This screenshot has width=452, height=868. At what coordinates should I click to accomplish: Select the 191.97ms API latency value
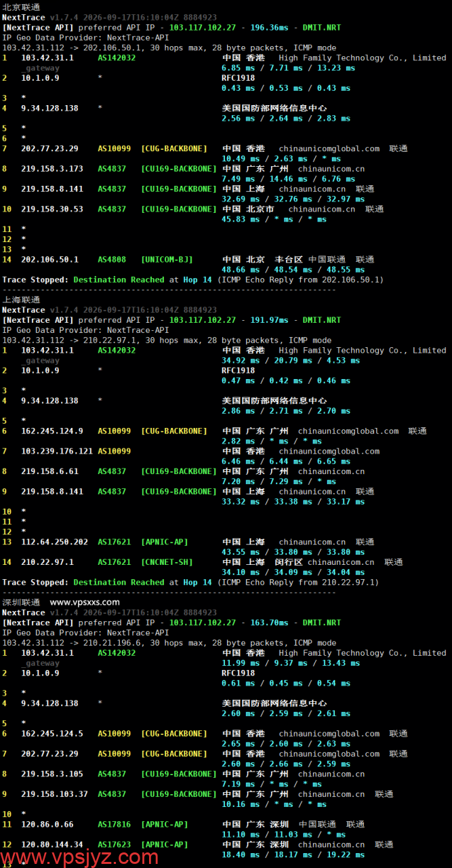coord(269,320)
